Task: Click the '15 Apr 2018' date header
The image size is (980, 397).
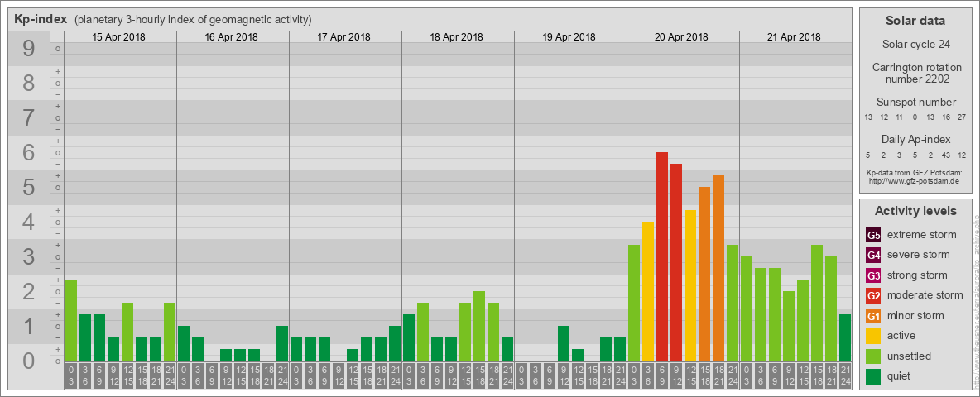Action: click(x=118, y=37)
